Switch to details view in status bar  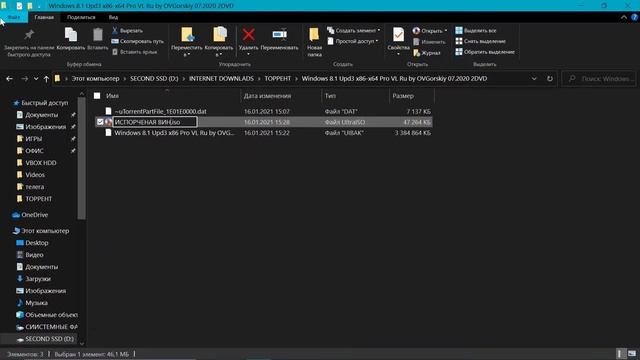[x=620, y=353]
